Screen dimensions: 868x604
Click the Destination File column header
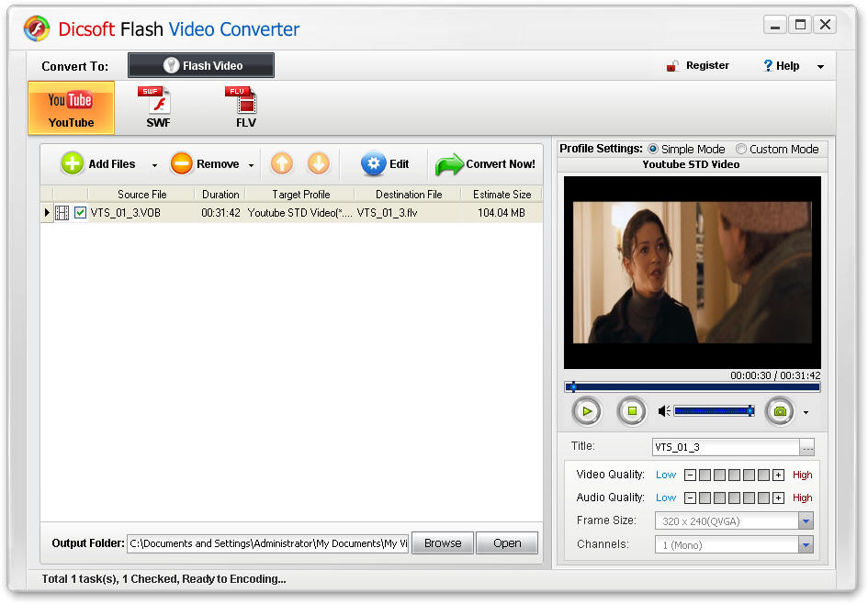(x=408, y=195)
